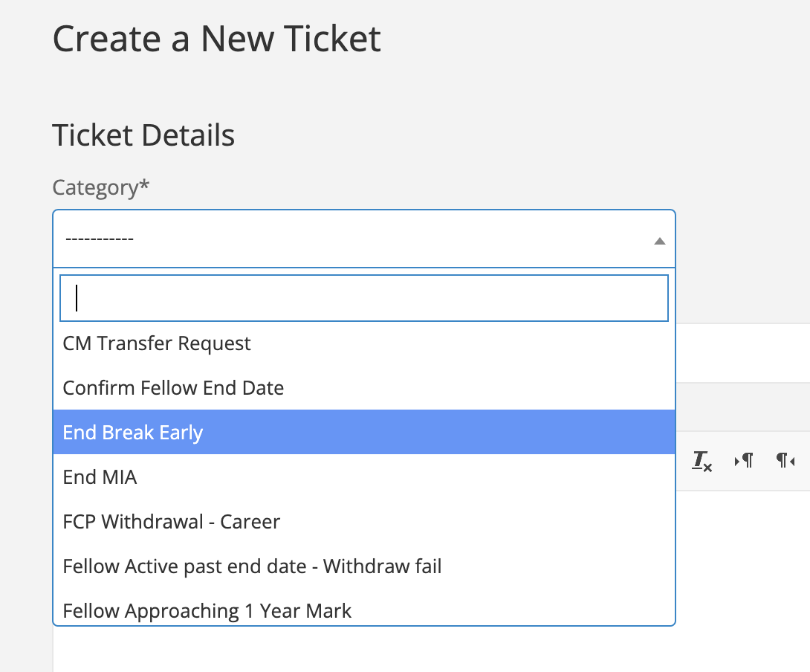The image size is (810, 672).
Task: Click the Ticket Details heading
Action: point(143,136)
